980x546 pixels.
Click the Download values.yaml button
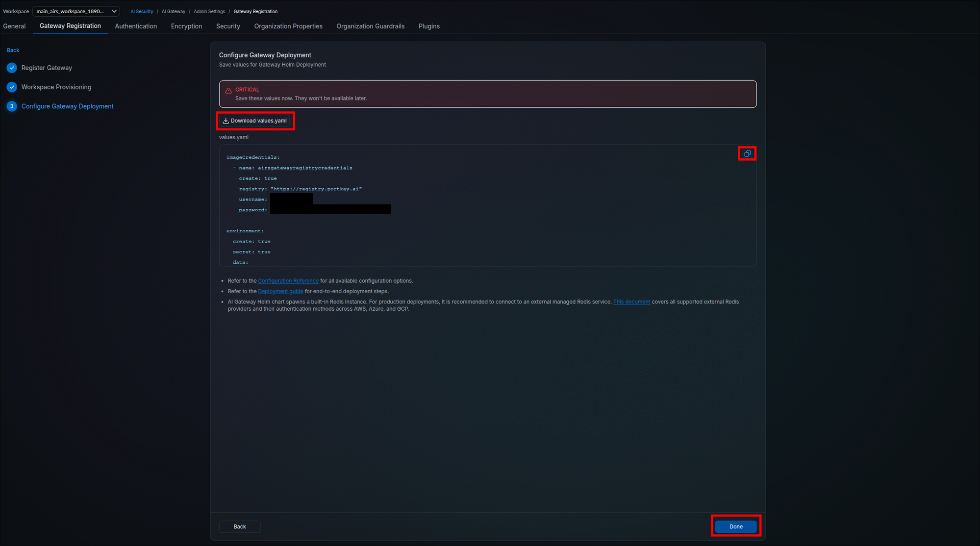255,121
